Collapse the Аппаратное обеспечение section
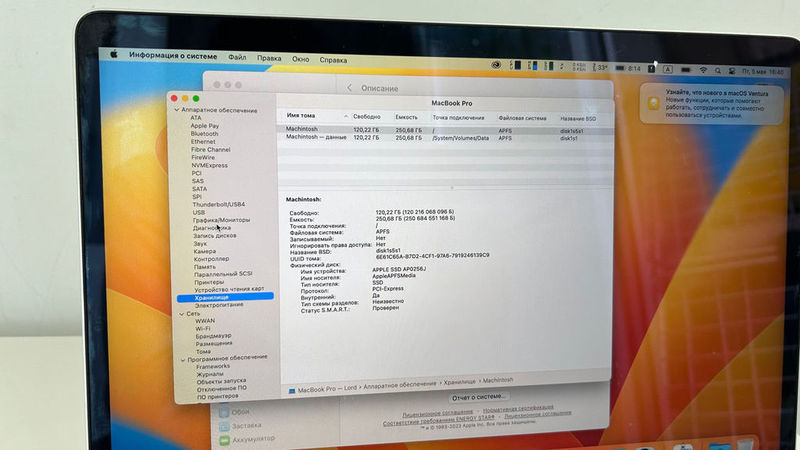Viewport: 800px width, 450px height. (x=177, y=110)
